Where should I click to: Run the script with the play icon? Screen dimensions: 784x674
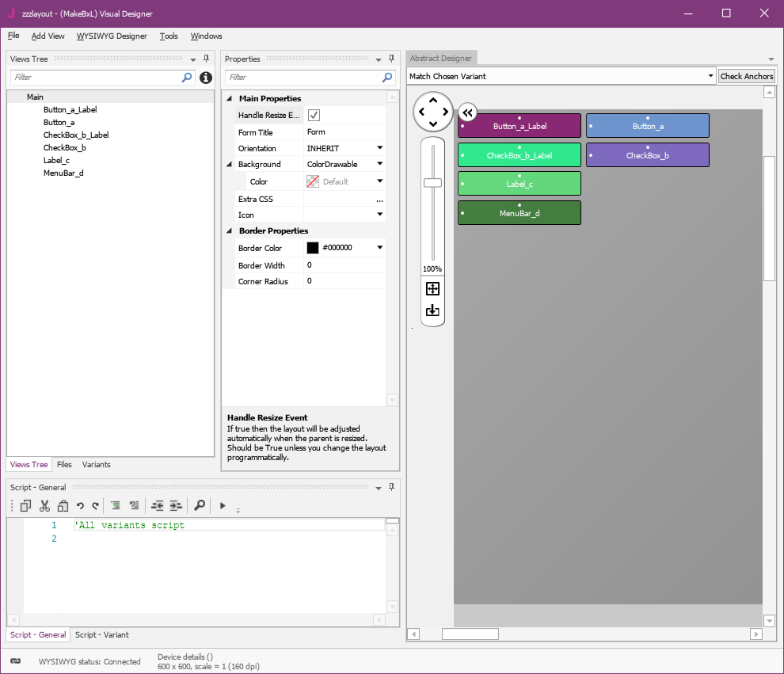point(223,505)
